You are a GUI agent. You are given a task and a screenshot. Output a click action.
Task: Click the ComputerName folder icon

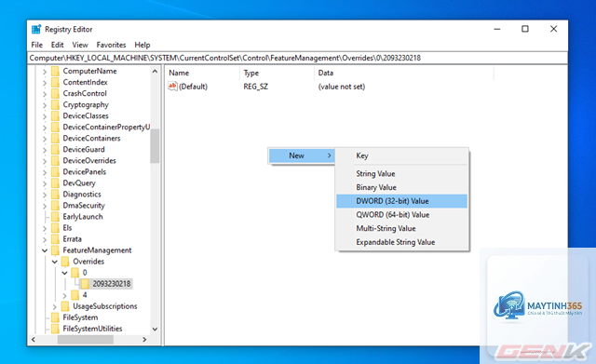pos(55,71)
